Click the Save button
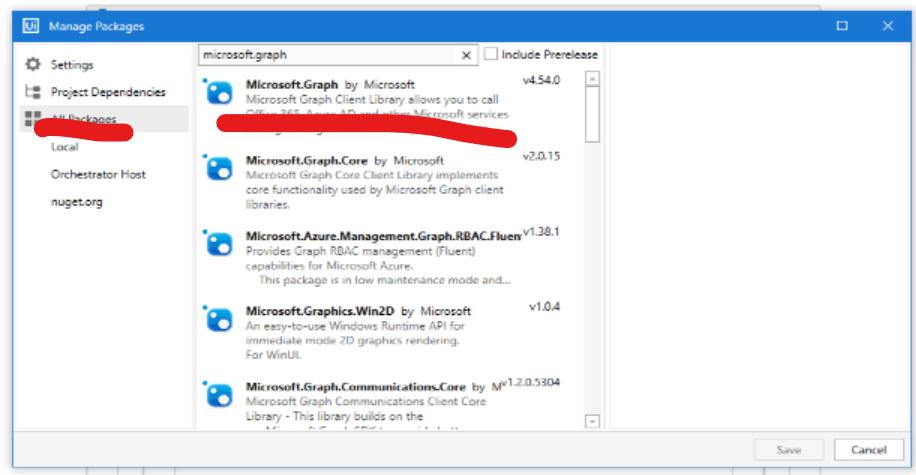This screenshot has height=475, width=916. pyautogui.click(x=789, y=450)
